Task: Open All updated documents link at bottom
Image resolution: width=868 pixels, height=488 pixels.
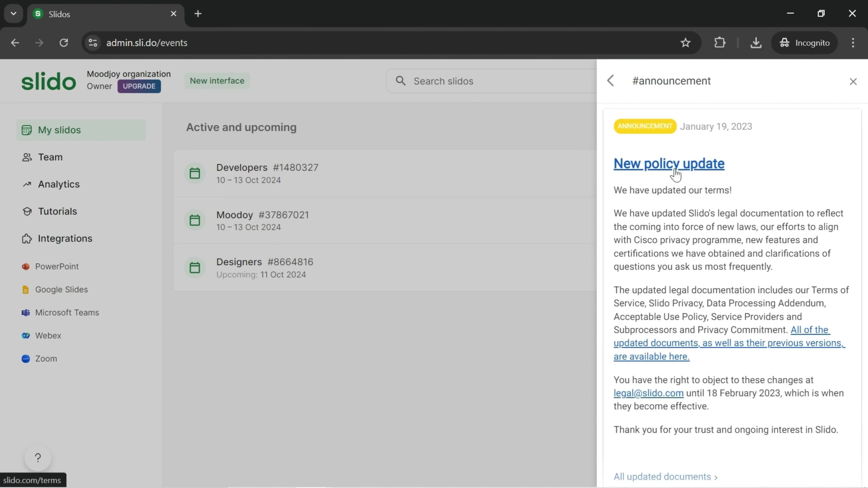Action: (665, 477)
